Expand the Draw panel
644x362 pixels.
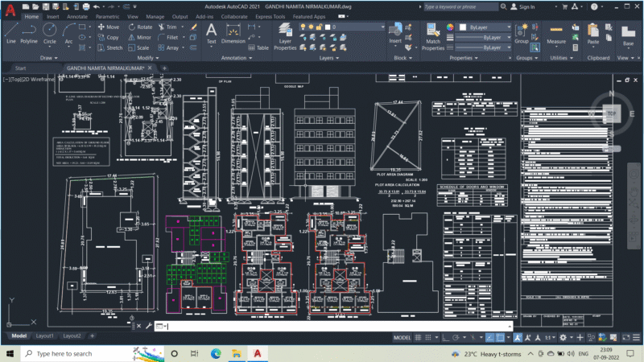(49, 58)
